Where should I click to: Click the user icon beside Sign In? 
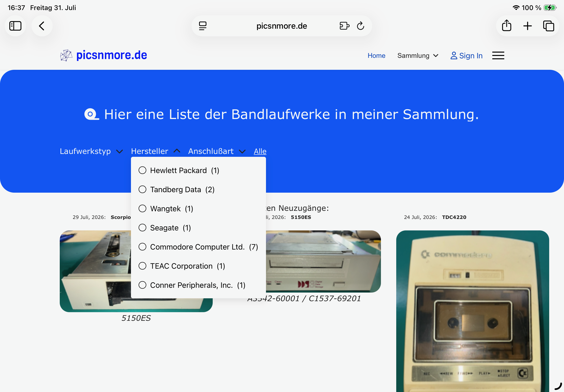click(454, 55)
